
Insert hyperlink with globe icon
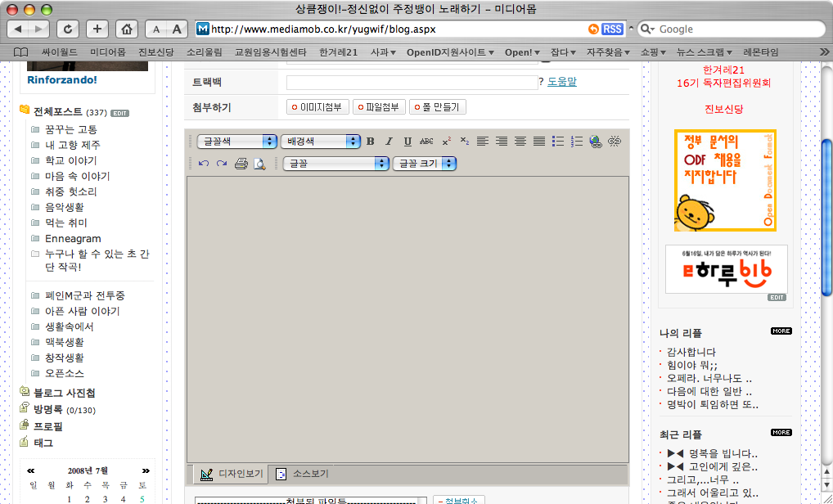pos(596,142)
